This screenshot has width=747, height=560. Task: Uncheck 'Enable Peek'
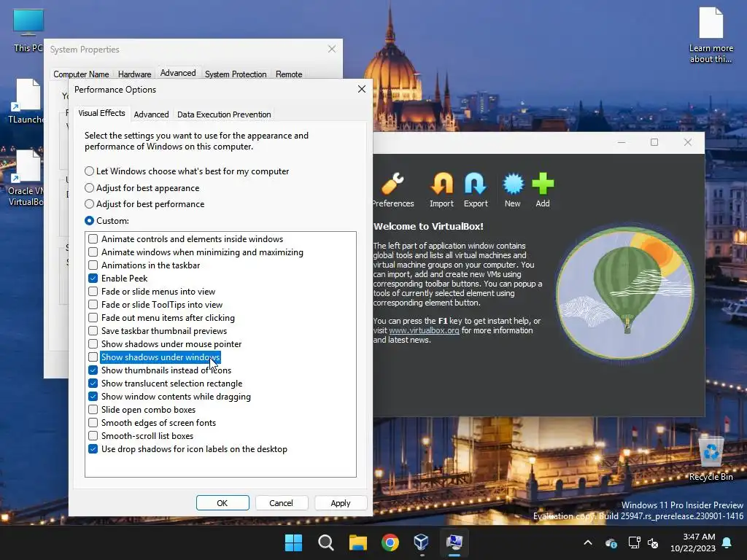pos(93,278)
